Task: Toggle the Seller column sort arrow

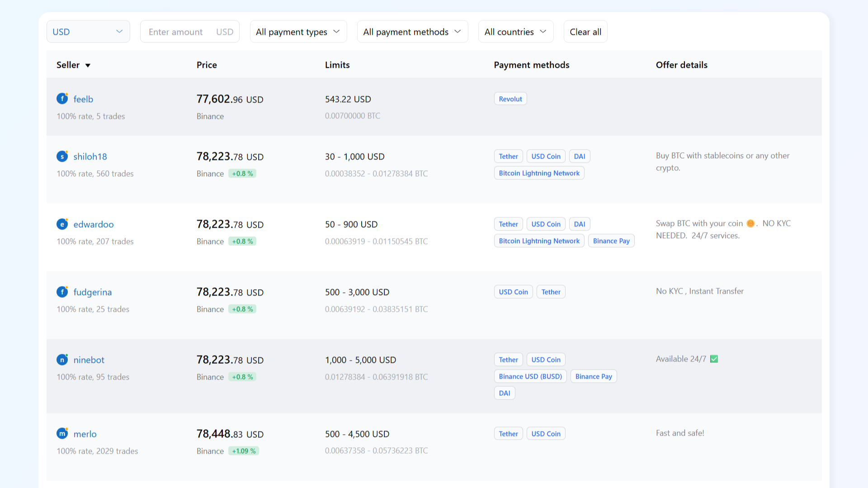Action: tap(88, 65)
